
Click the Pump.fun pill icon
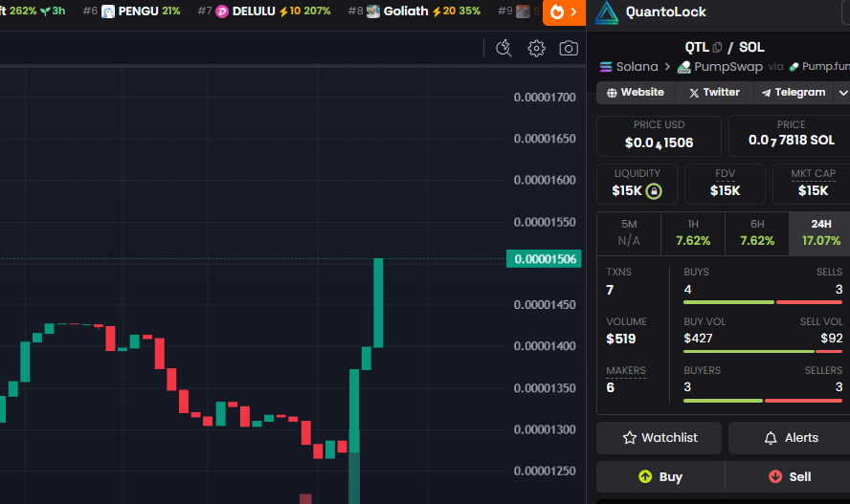(x=794, y=67)
